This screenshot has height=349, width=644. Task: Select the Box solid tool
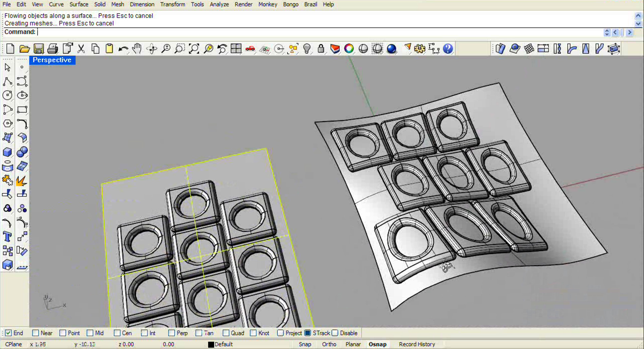(x=7, y=152)
